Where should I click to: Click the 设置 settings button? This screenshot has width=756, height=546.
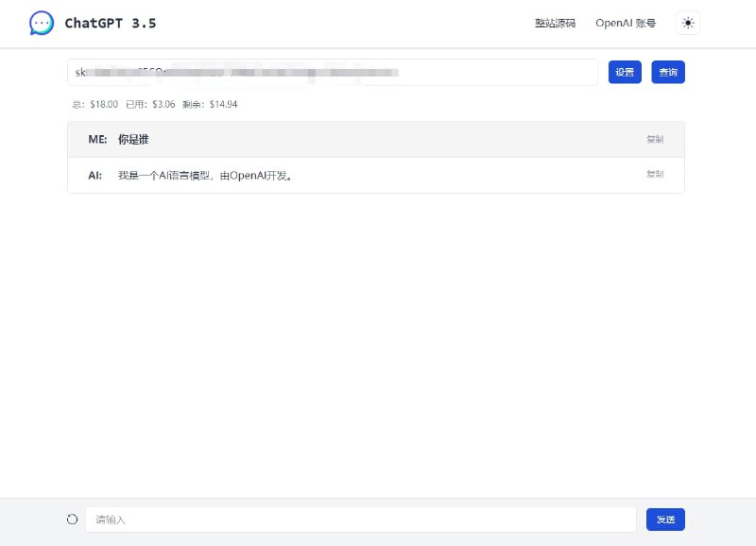(x=624, y=72)
